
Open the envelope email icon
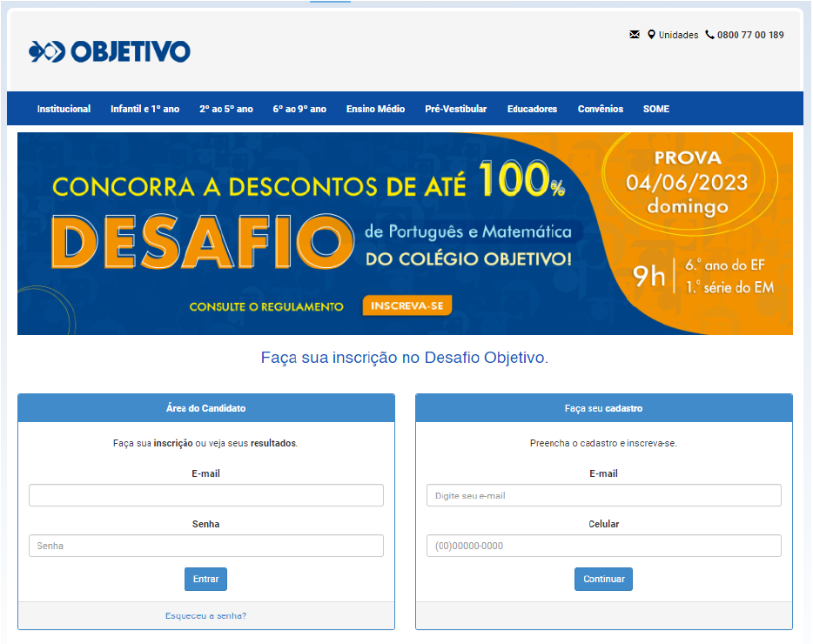[x=634, y=35]
